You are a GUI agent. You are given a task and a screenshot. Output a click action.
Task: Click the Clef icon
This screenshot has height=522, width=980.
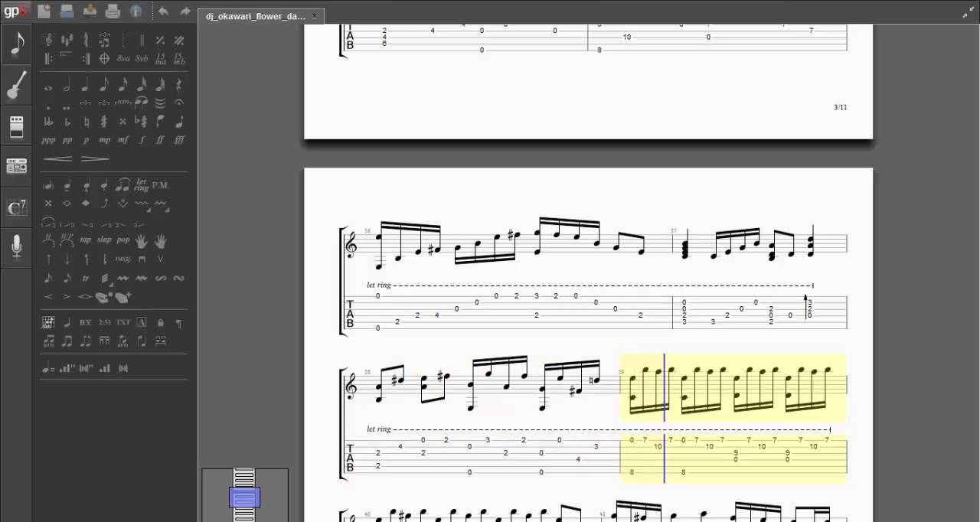(48, 40)
